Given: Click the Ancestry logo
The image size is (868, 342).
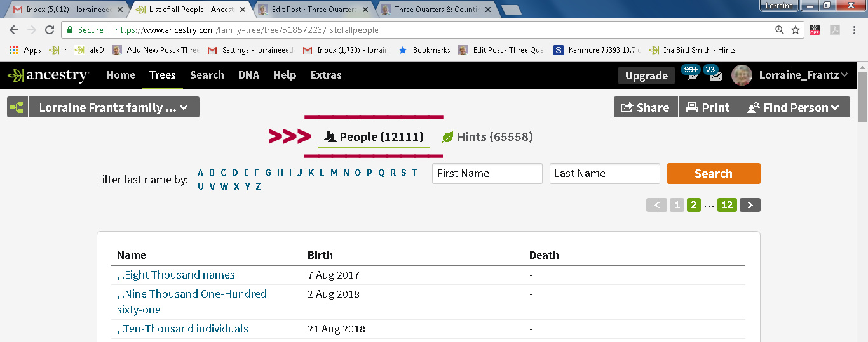Looking at the screenshot, I should 48,76.
